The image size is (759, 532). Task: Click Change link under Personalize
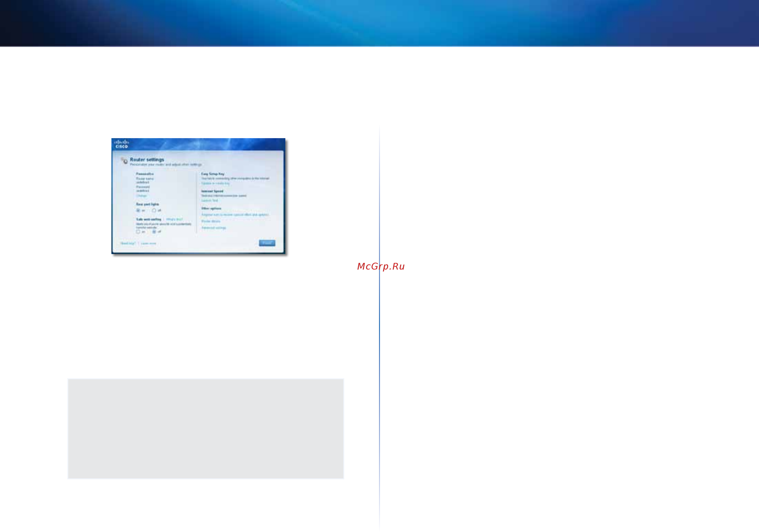142,196
